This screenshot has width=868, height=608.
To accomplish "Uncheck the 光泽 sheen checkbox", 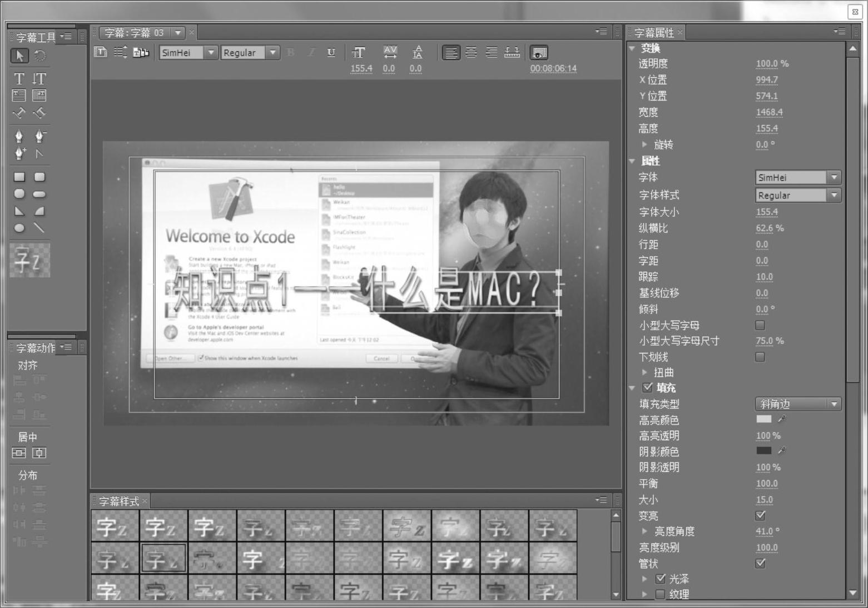I will (x=661, y=579).
